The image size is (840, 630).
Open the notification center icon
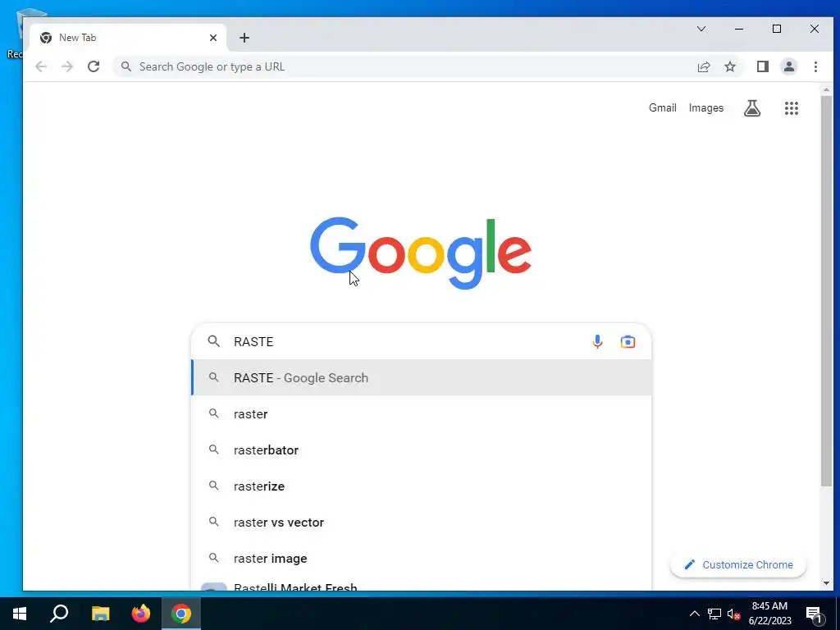[x=815, y=614]
